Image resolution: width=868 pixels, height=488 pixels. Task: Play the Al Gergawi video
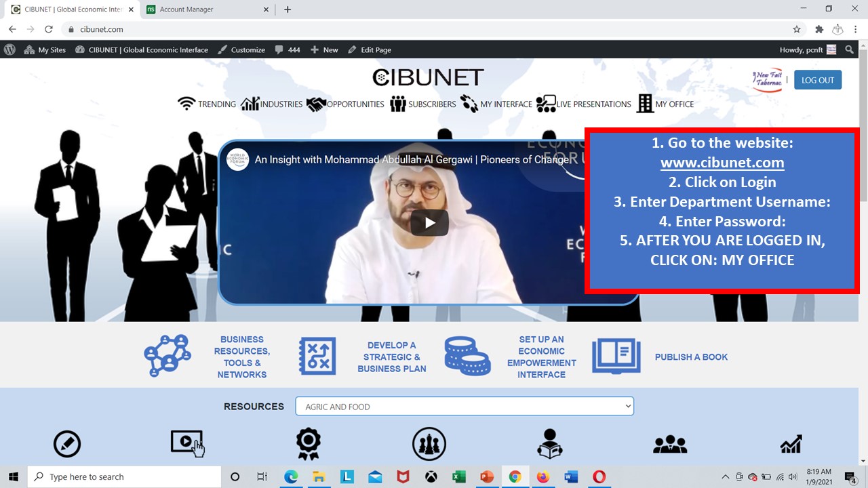(x=429, y=223)
